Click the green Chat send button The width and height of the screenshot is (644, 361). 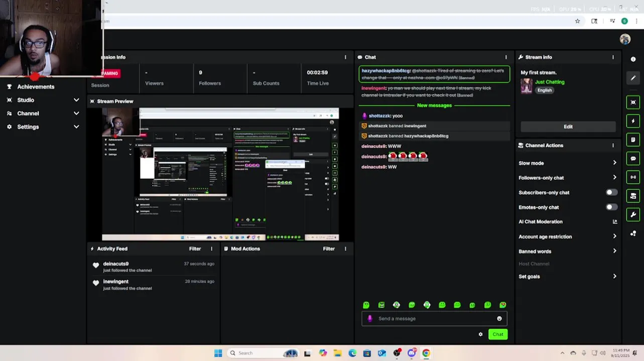[498, 334]
